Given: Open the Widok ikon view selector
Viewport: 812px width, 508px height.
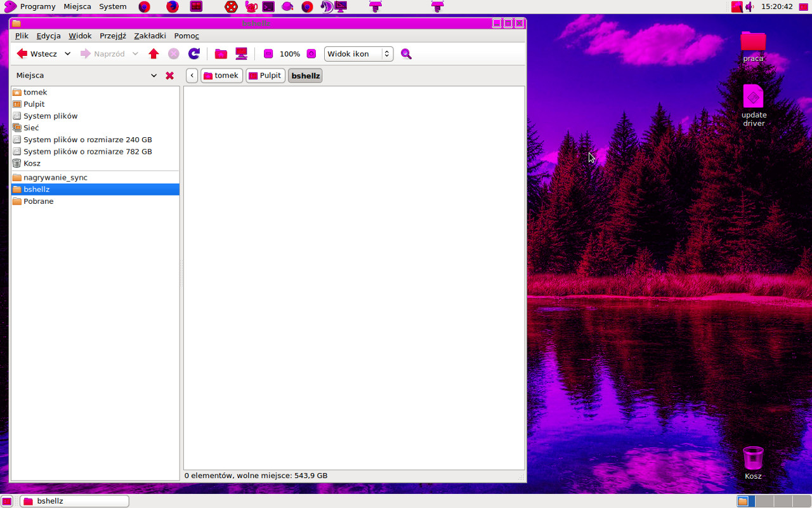Looking at the screenshot, I should [x=358, y=54].
